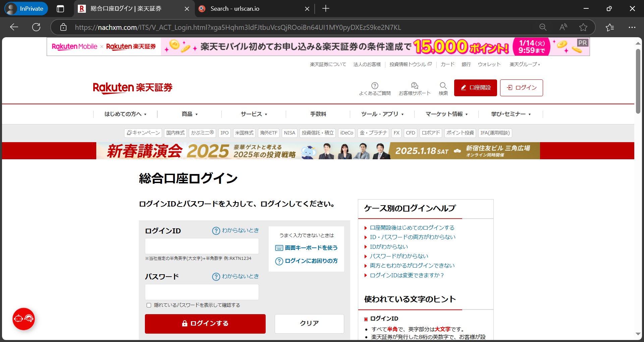
Task: Click the page vertical scrollbar thumb
Action: 638,81
